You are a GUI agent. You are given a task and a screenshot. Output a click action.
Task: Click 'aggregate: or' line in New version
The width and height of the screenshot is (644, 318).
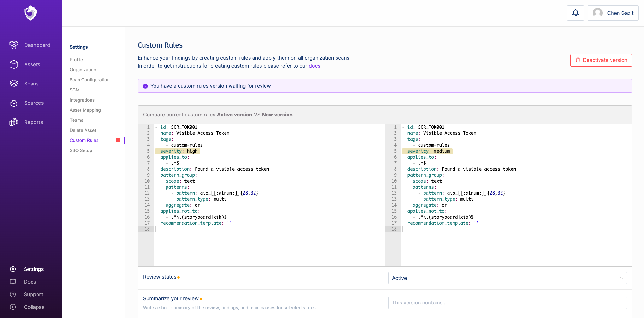point(430,205)
